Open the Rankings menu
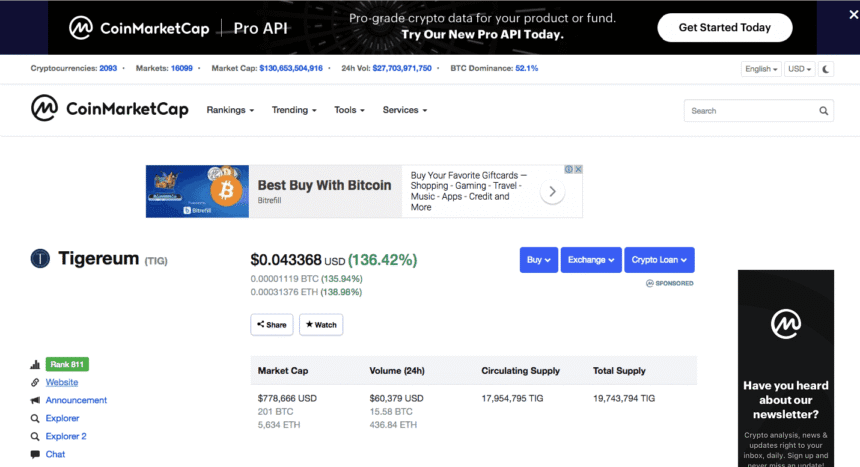 pos(230,110)
